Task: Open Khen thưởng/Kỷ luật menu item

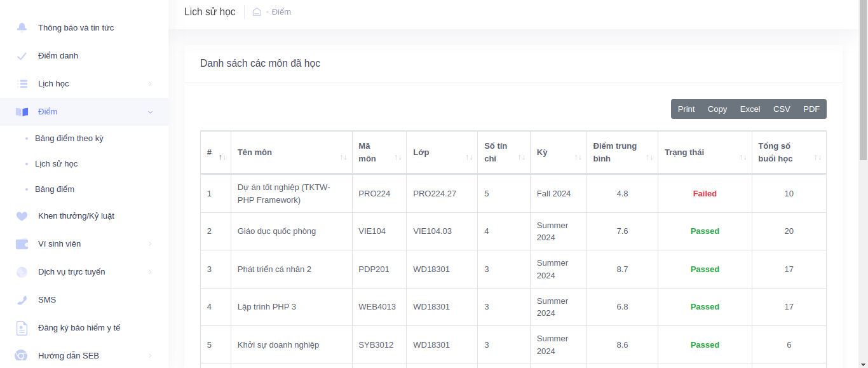Action: 84,216
